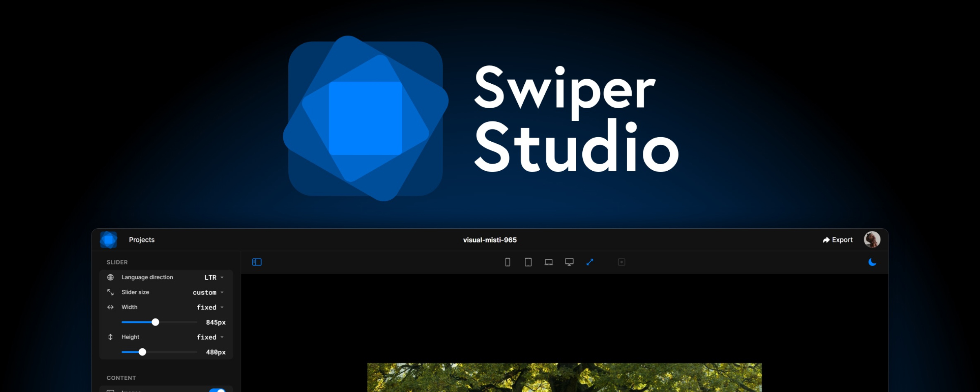The width and height of the screenshot is (980, 392).
Task: Switch preview to desktop monitor size
Action: point(569,262)
